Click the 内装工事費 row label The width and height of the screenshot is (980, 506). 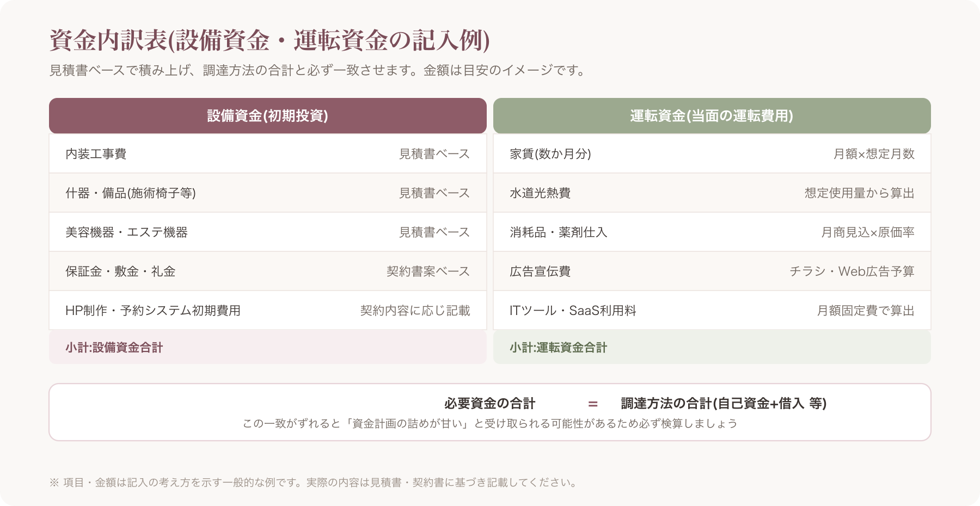[96, 154]
